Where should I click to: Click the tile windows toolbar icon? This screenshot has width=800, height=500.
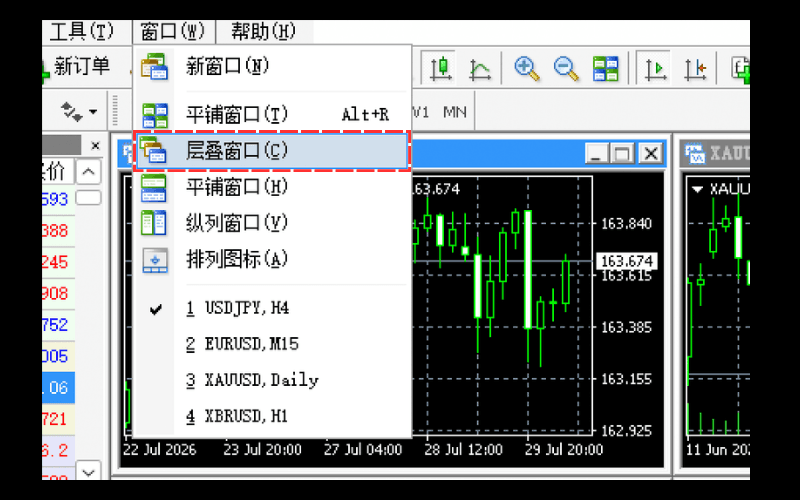click(606, 68)
